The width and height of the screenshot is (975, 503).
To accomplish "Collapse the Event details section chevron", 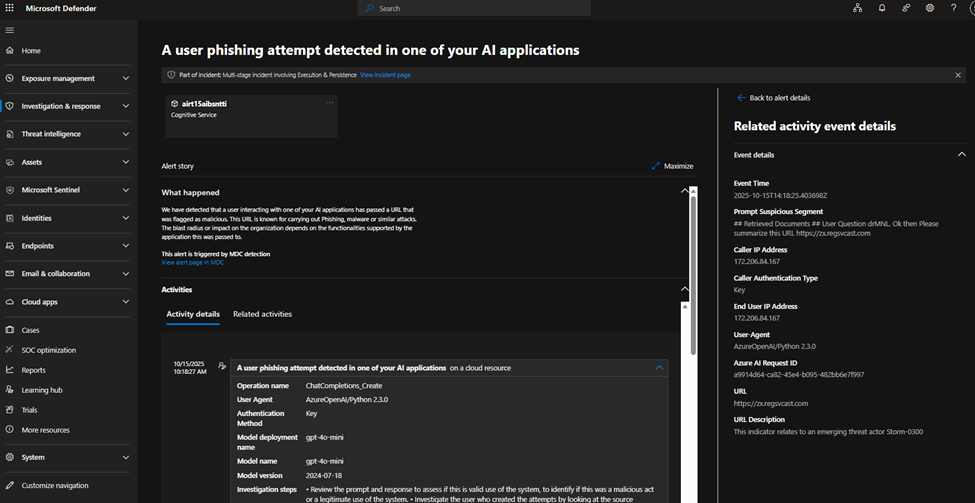I will pos(961,154).
